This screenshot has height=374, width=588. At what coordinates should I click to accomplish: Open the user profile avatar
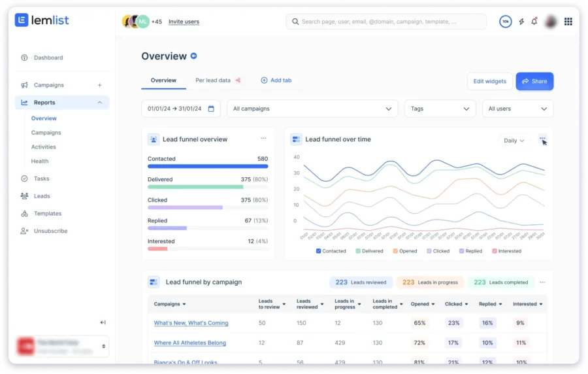(551, 22)
